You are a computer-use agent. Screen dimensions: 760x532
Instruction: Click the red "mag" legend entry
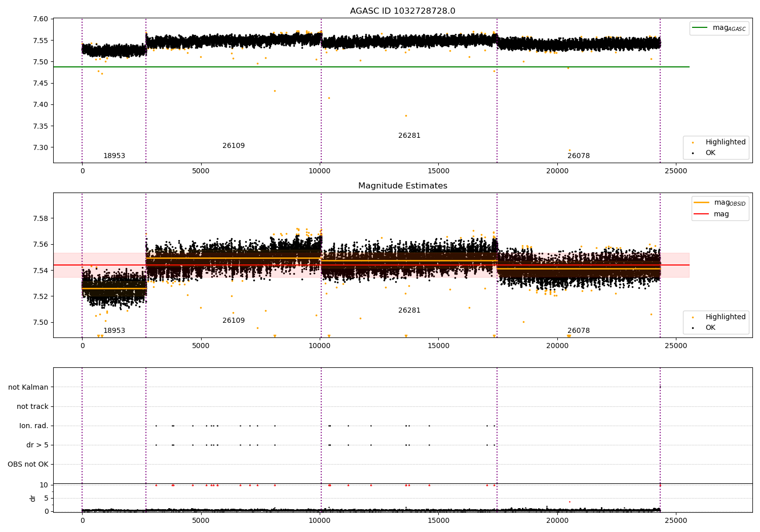721,214
